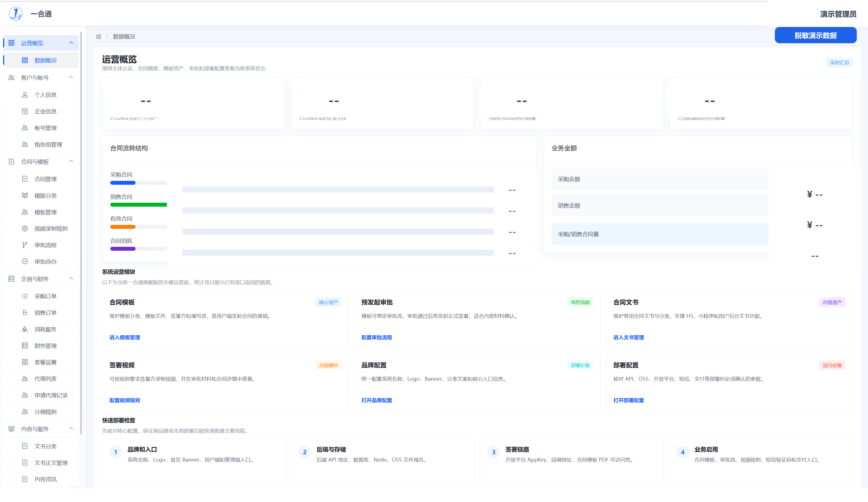Click step 1 品牌和入口 card
The height and width of the screenshot is (502, 868).
tap(194, 461)
